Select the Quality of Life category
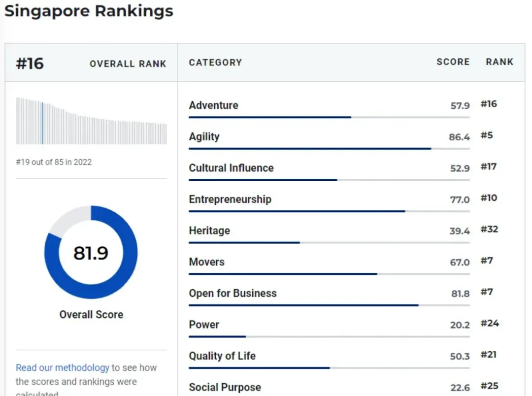The width and height of the screenshot is (532, 396). click(x=222, y=356)
